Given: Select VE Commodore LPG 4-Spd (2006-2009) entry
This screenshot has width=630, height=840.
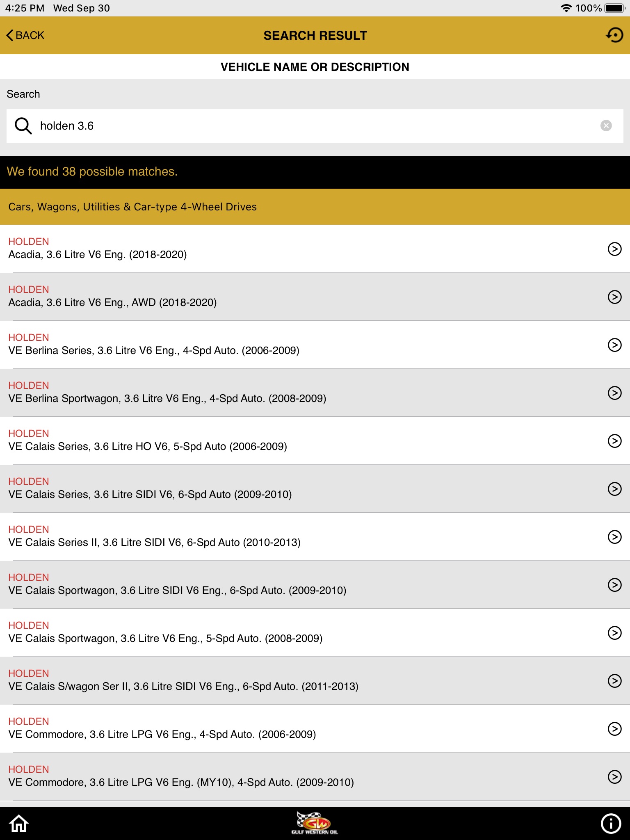Looking at the screenshot, I should pyautogui.click(x=315, y=728).
